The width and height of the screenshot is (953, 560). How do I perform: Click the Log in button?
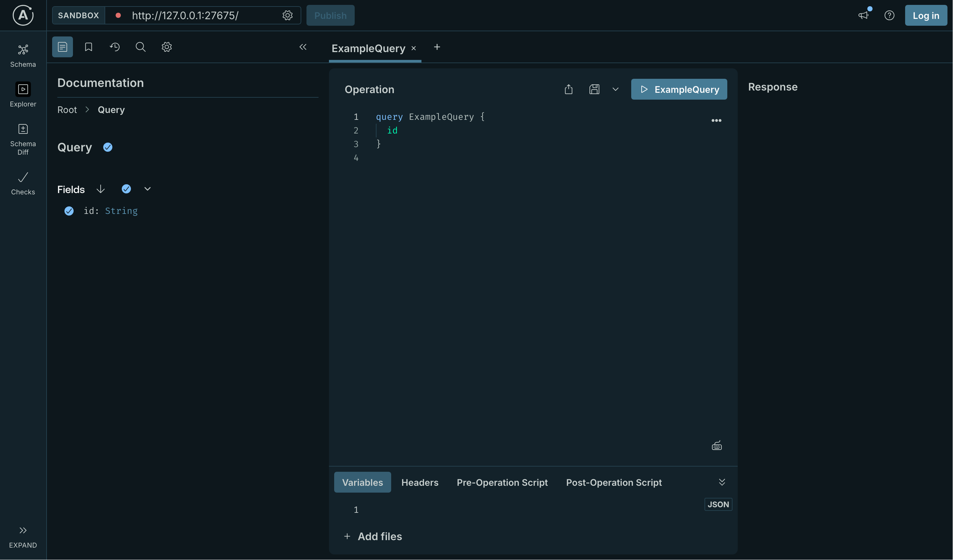[925, 16]
